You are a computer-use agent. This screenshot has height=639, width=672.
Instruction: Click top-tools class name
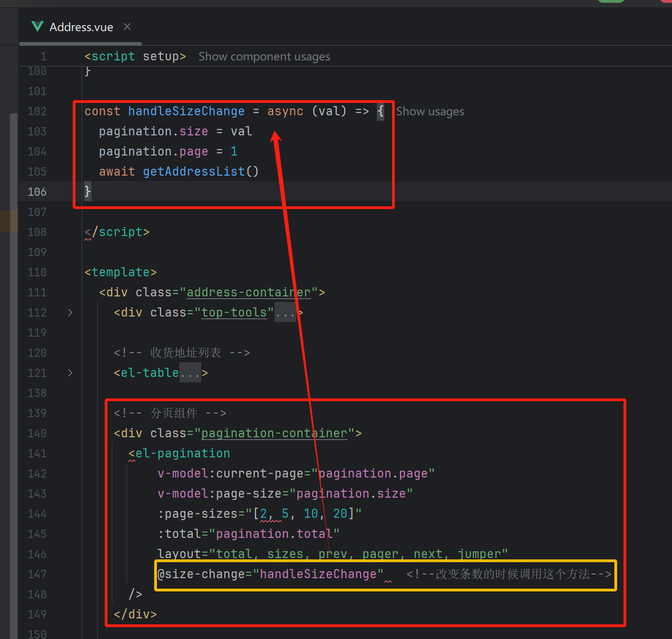coord(234,312)
